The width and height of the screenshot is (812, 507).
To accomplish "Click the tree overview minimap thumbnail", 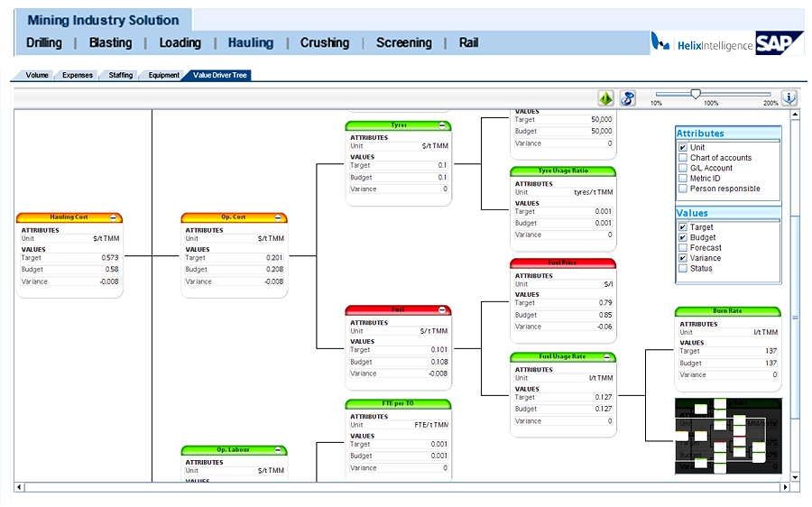I will 728,436.
